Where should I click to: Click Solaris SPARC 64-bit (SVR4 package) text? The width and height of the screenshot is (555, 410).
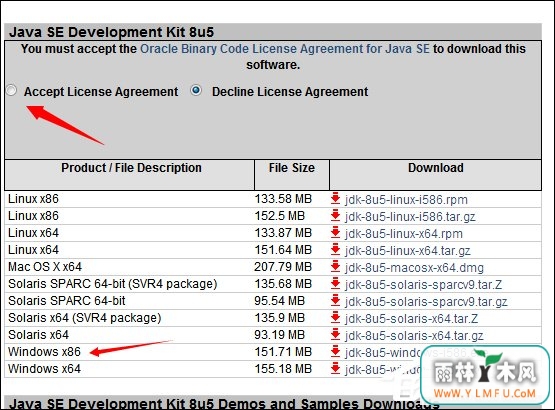pos(113,284)
